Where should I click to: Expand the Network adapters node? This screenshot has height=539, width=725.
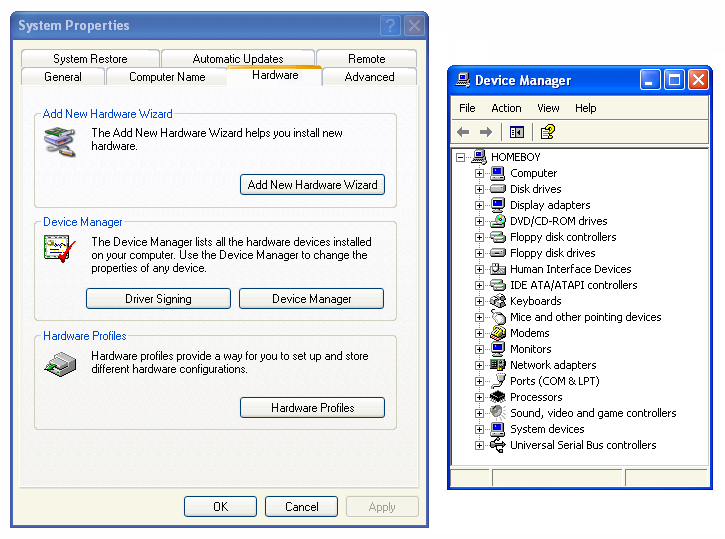point(480,365)
